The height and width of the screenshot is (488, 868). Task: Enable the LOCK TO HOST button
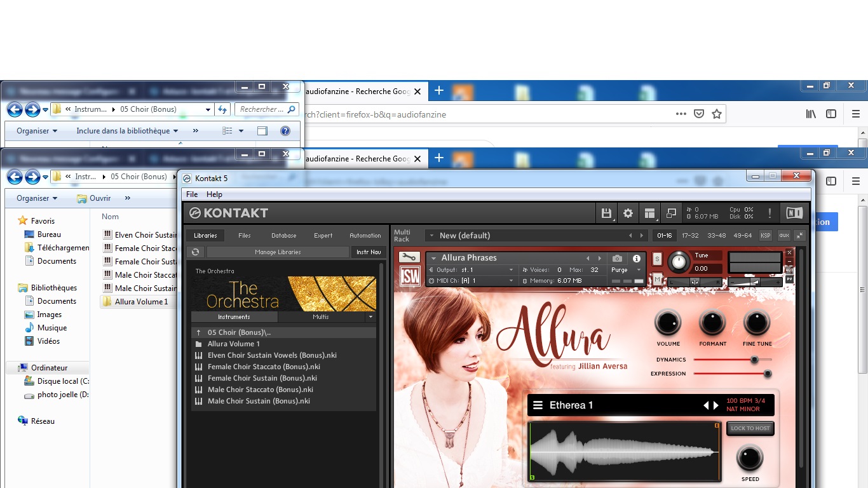tap(750, 428)
